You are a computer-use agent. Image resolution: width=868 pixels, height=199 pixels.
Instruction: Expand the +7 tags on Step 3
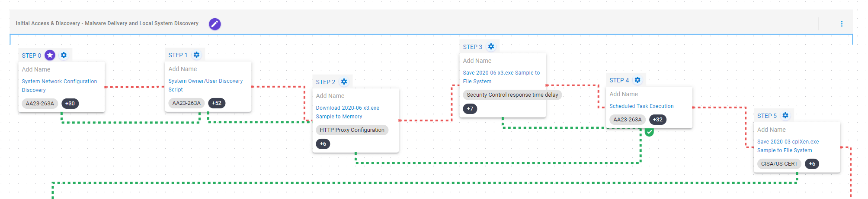tap(470, 109)
